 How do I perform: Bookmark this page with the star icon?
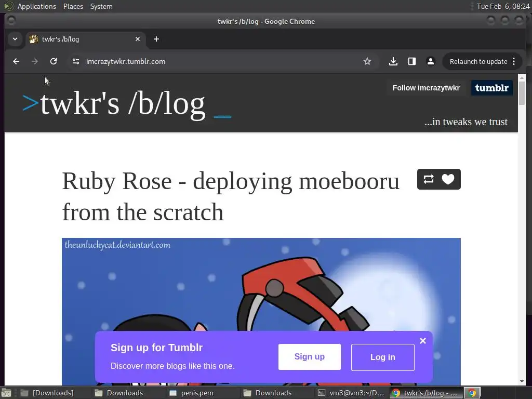[367, 61]
